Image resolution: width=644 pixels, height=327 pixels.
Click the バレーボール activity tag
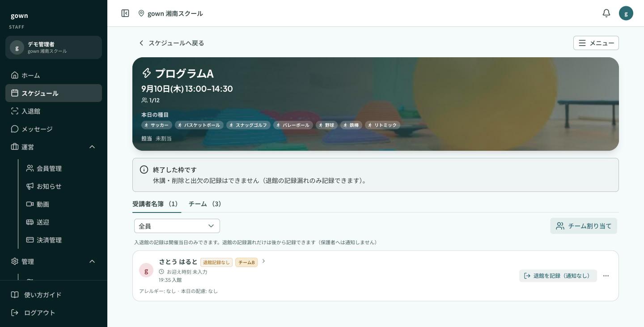click(x=293, y=125)
